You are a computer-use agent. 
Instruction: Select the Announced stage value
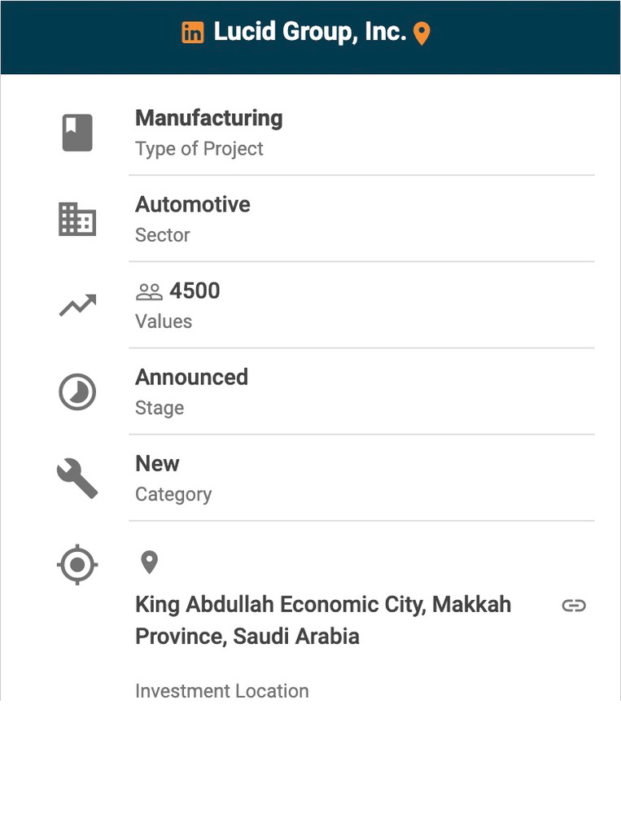point(191,377)
